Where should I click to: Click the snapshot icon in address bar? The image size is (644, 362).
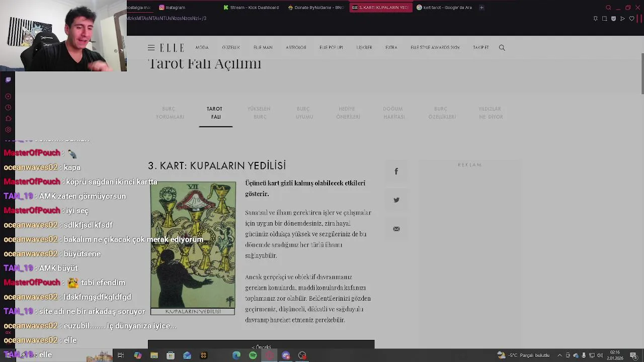tap(604, 19)
